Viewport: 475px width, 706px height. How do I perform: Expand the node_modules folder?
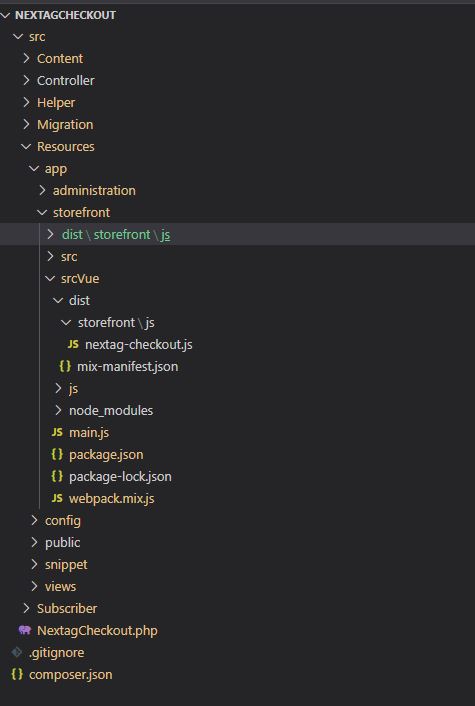click(58, 410)
